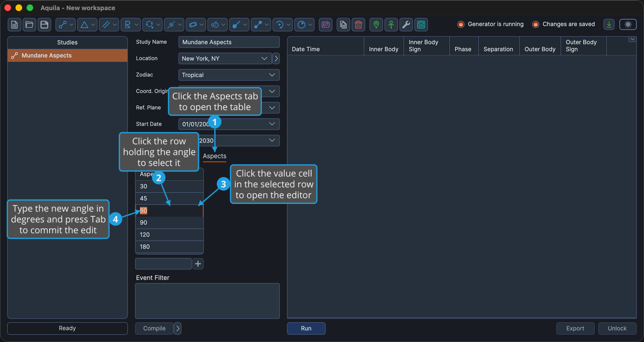Open the Ref. Plane dropdown arrow
Screen dimensions: 644x342
(x=272, y=108)
